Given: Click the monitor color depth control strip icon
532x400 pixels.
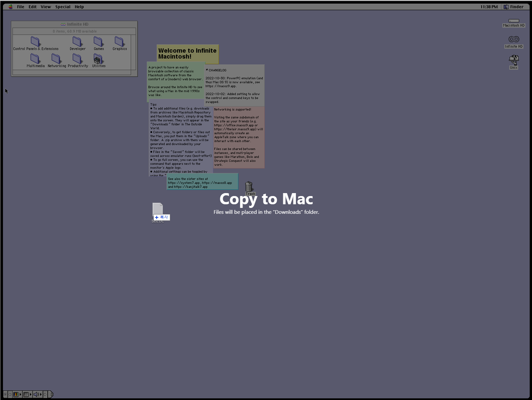Looking at the screenshot, I should pyautogui.click(x=16, y=394).
